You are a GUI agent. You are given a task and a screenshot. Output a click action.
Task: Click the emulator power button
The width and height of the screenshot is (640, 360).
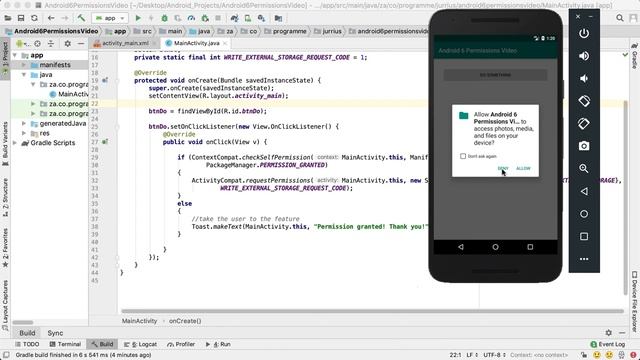[584, 33]
